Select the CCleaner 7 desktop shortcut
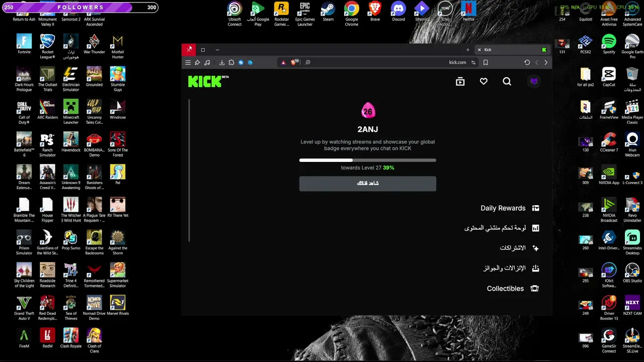644x362 pixels. point(609,142)
